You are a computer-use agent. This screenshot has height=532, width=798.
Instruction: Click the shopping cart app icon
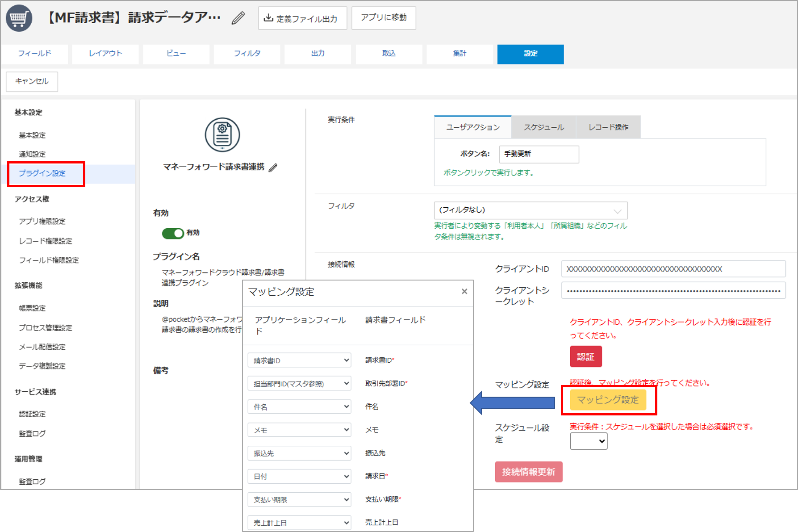[19, 18]
